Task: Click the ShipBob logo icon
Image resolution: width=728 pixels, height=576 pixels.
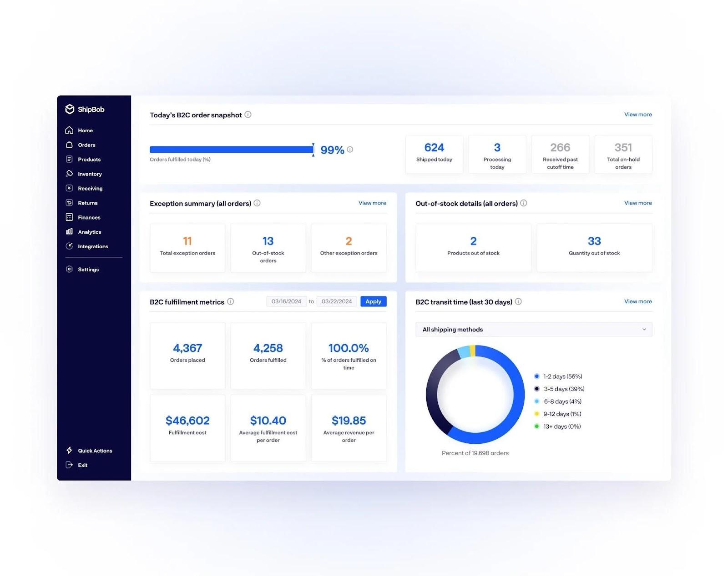Action: pyautogui.click(x=70, y=109)
